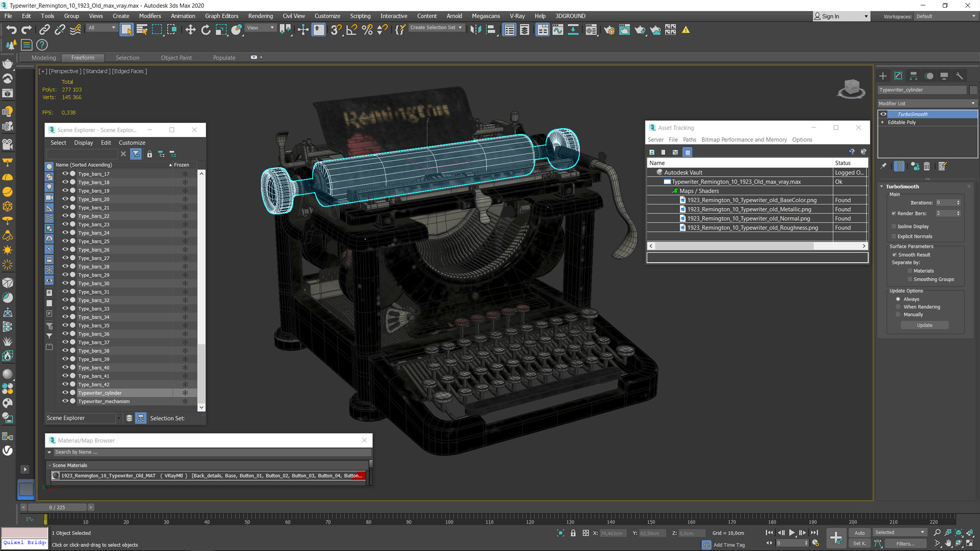The image size is (980, 551).
Task: Toggle the Angle Snap icon
Action: [352, 30]
